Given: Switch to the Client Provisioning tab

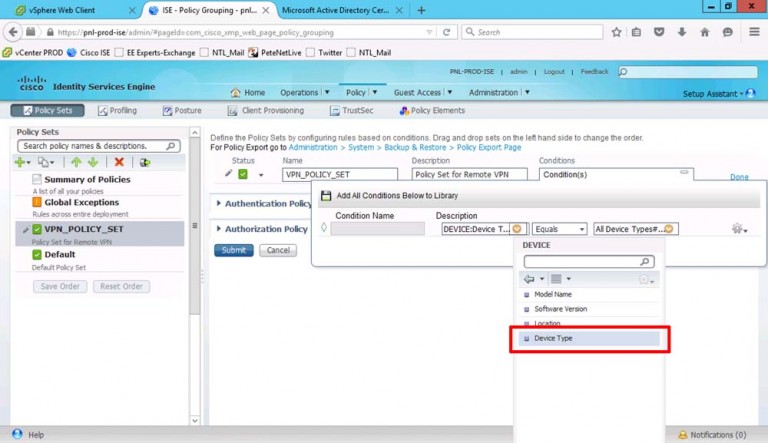Looking at the screenshot, I should [x=266, y=111].
